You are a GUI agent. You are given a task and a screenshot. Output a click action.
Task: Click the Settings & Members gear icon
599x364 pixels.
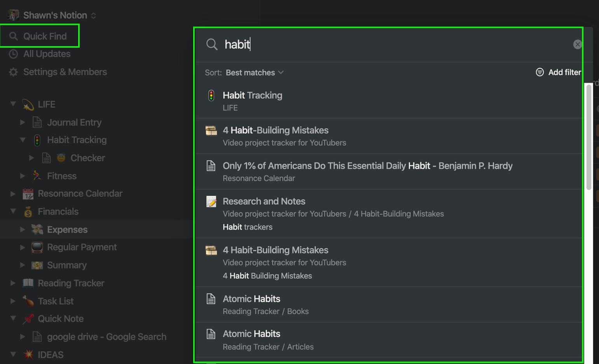(13, 72)
